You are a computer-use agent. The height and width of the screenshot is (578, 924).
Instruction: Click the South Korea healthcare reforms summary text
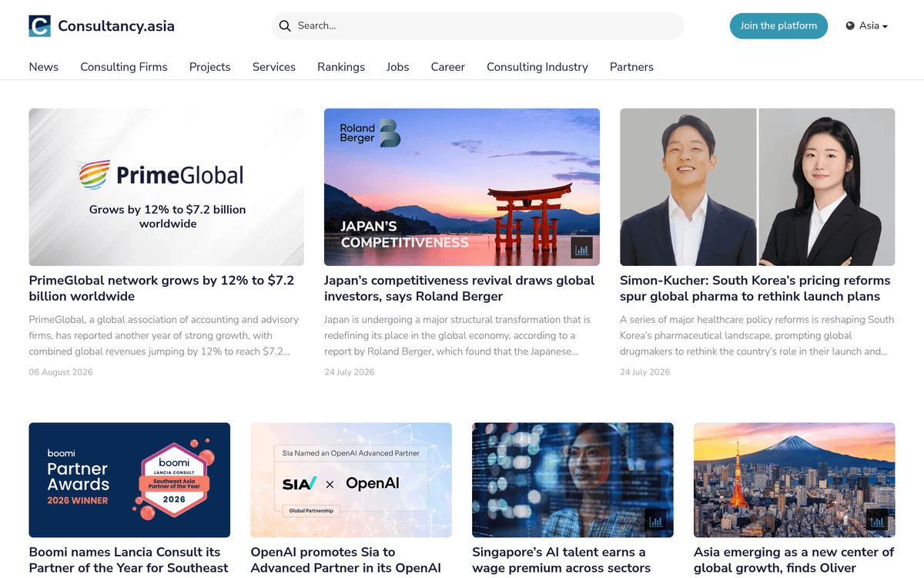click(757, 335)
